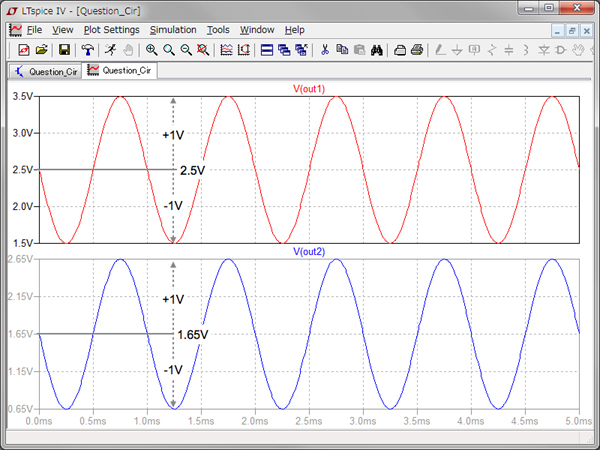Switch to the schematic Question_Cir tab with blue icon
This screenshot has height=450, width=600.
coord(46,72)
